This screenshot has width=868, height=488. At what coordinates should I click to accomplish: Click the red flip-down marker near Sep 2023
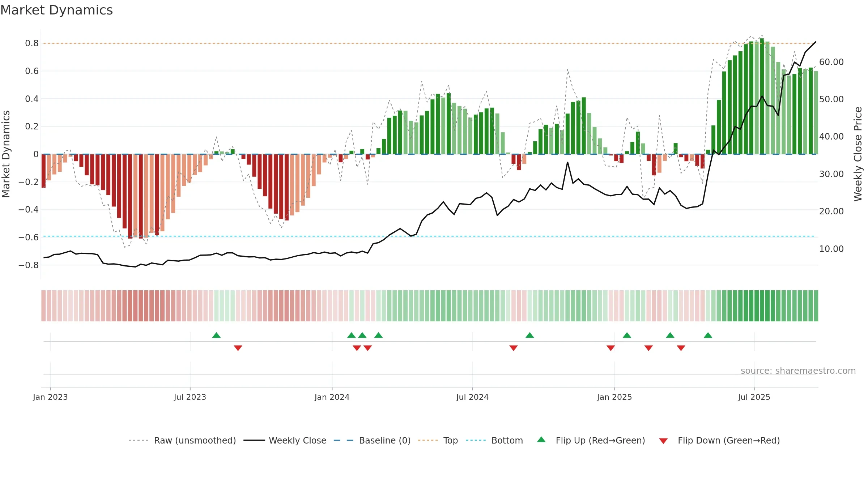point(238,348)
